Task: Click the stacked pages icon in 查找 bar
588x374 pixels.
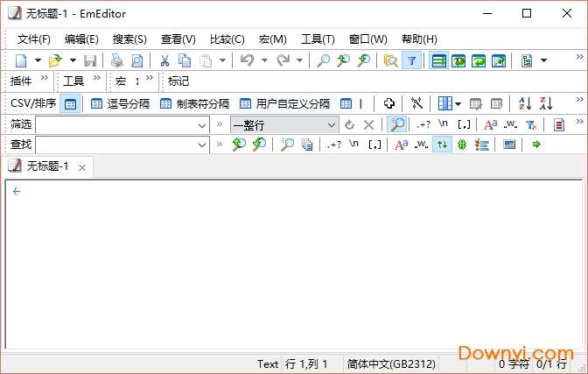Action: pyautogui.click(x=307, y=145)
